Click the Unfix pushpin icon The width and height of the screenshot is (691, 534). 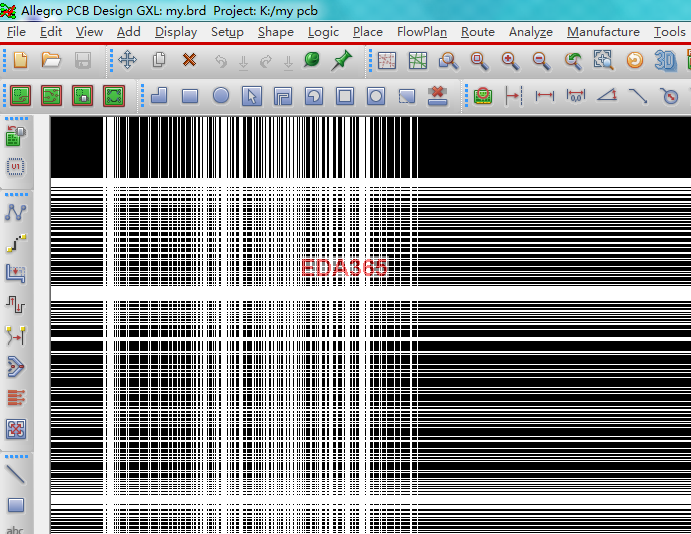pos(342,60)
